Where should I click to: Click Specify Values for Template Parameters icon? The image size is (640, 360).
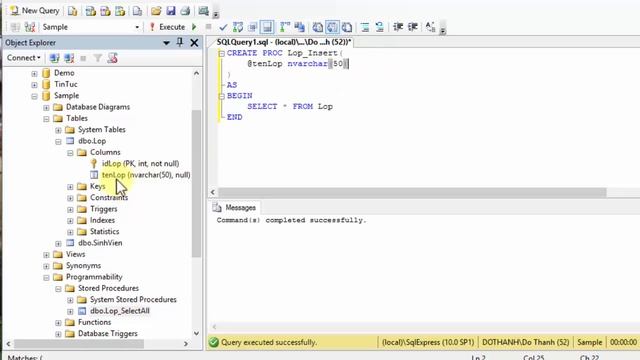tap(430, 27)
